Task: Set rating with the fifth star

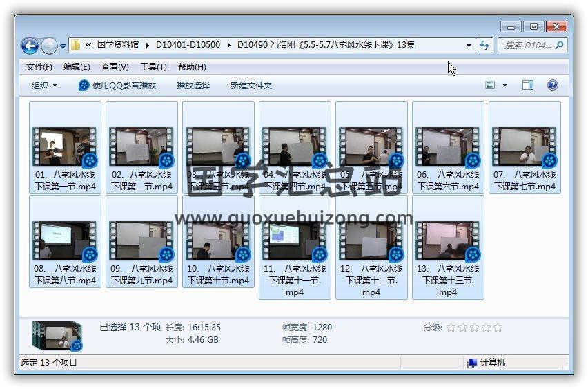Action: (x=498, y=328)
